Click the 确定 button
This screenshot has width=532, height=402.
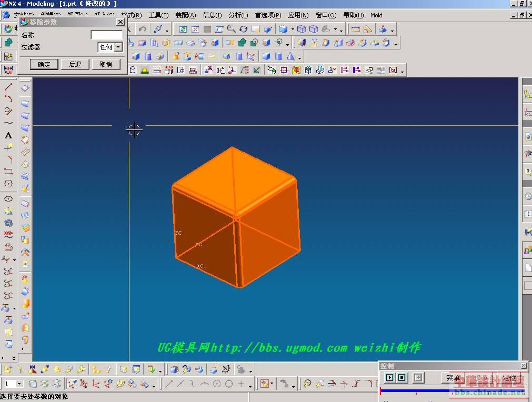click(x=44, y=64)
